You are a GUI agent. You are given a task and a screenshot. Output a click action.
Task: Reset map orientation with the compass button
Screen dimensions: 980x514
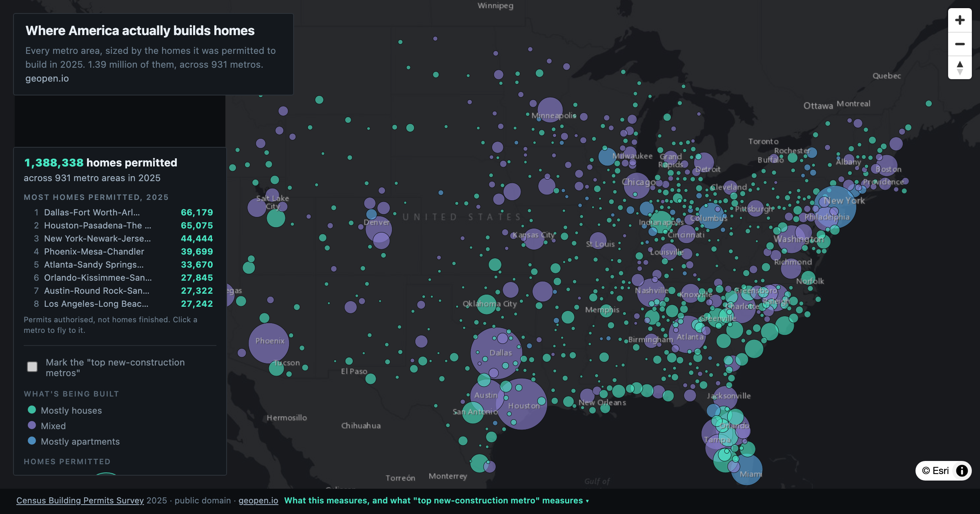pos(960,67)
